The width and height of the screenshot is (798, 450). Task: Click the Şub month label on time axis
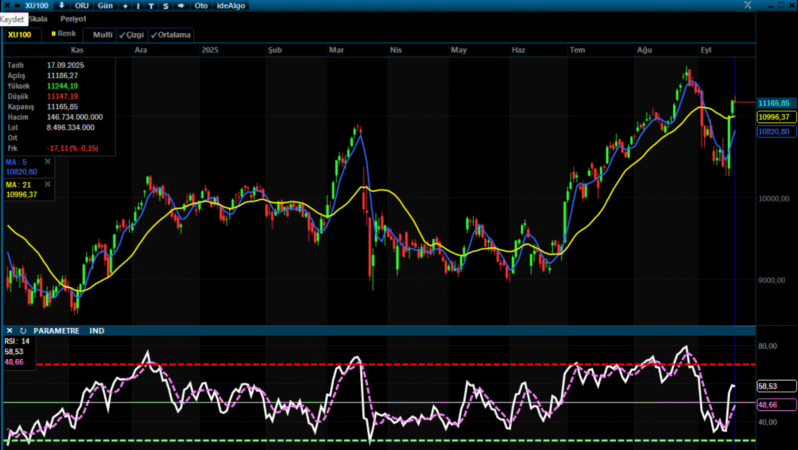275,50
